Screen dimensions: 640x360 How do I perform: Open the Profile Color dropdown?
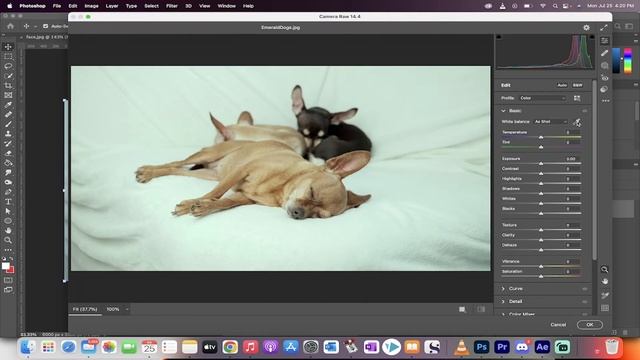pos(542,98)
